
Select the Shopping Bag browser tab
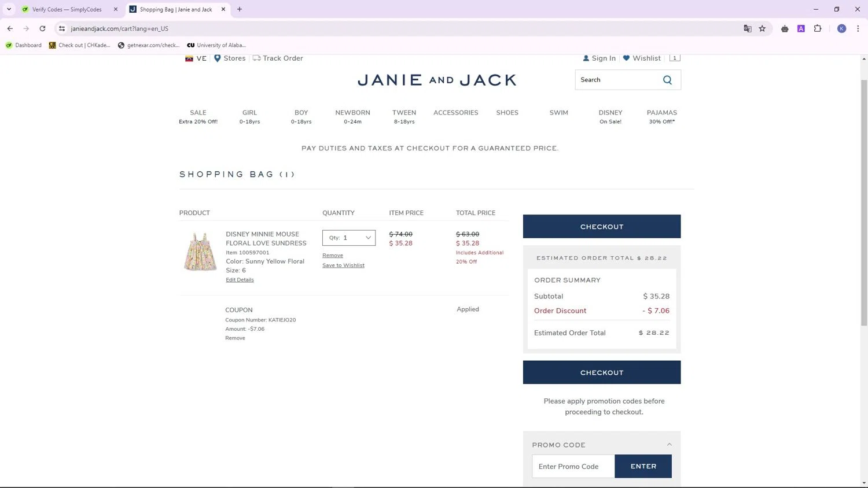point(176,9)
